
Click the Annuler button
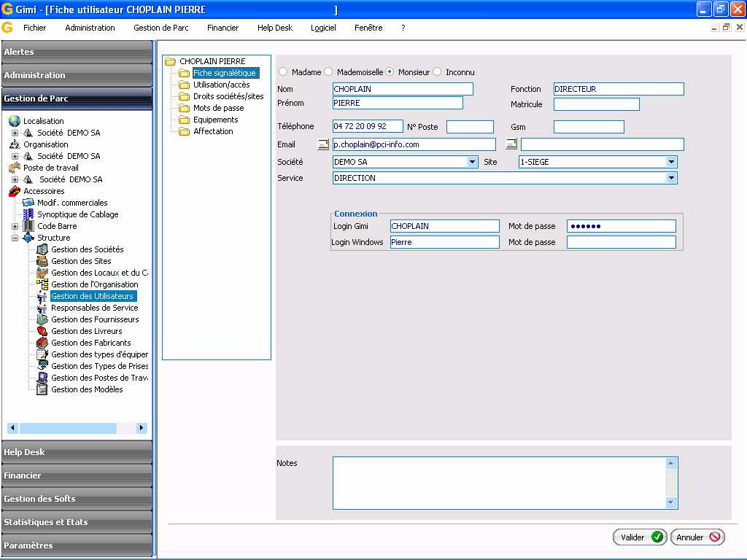click(697, 537)
